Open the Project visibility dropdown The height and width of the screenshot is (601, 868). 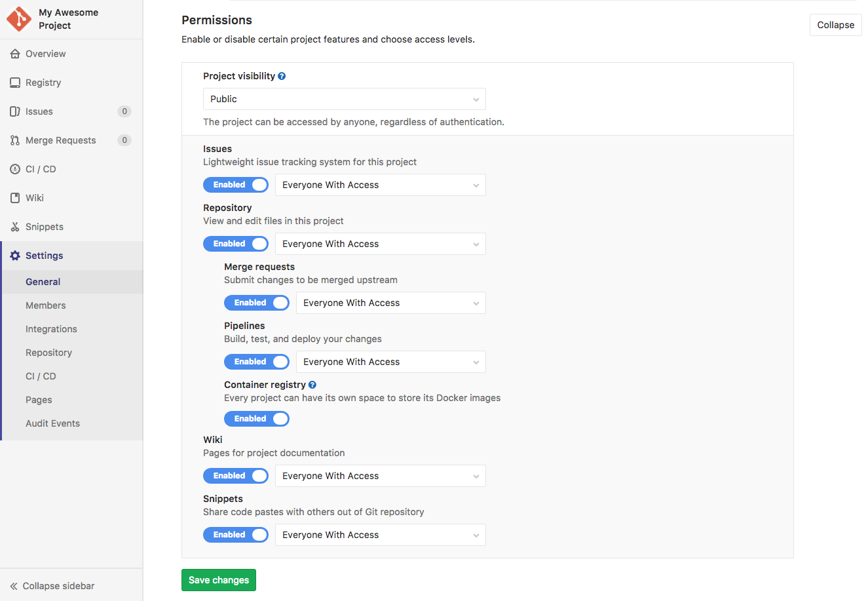[344, 99]
